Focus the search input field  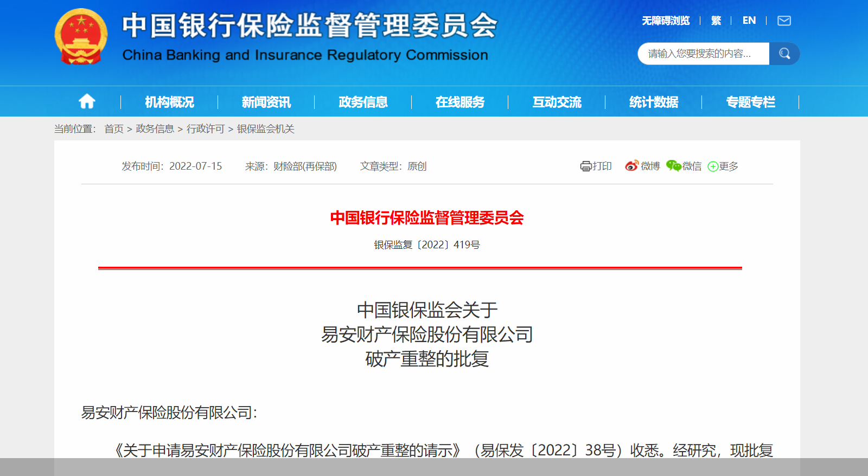click(703, 54)
